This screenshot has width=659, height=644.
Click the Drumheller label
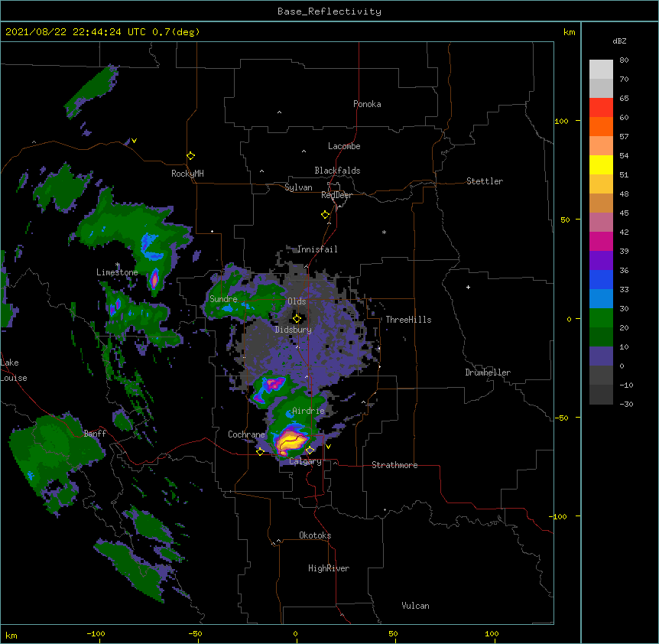pyautogui.click(x=488, y=372)
